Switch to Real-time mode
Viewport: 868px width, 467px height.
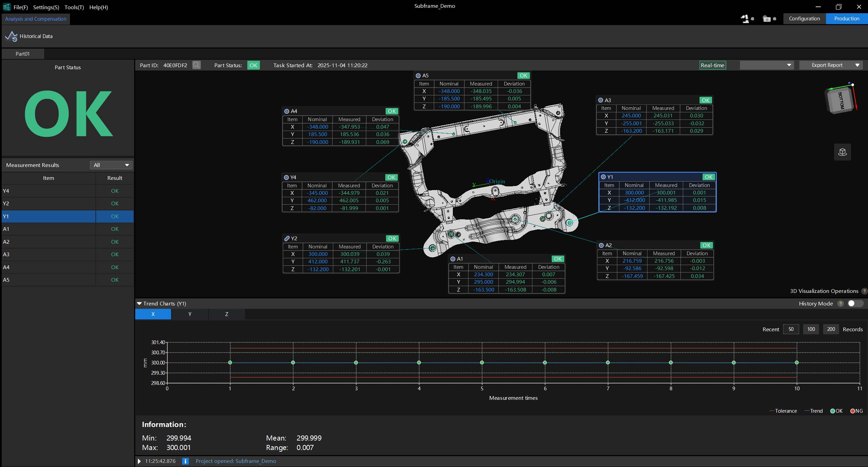[713, 65]
